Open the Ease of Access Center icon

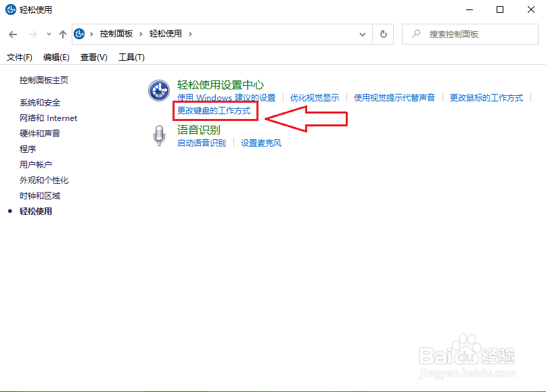159,91
